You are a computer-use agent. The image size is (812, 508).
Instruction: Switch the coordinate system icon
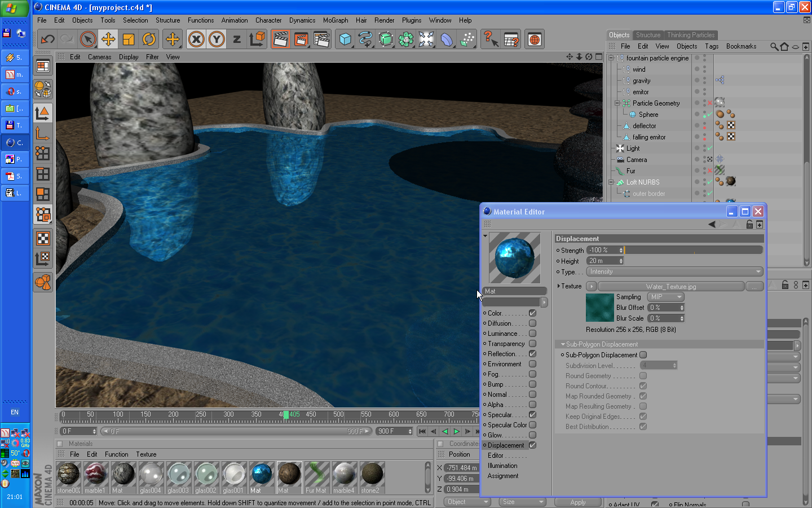[x=257, y=40]
